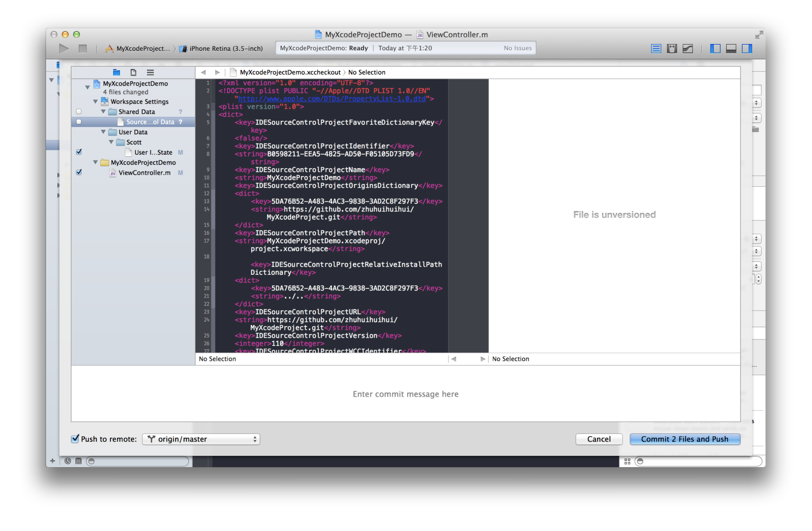
Task: Click the next change arrow below the diff
Action: click(x=482, y=359)
